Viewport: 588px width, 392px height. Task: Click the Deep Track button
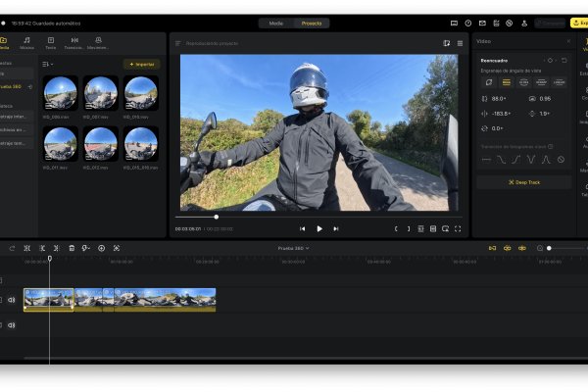tap(523, 182)
